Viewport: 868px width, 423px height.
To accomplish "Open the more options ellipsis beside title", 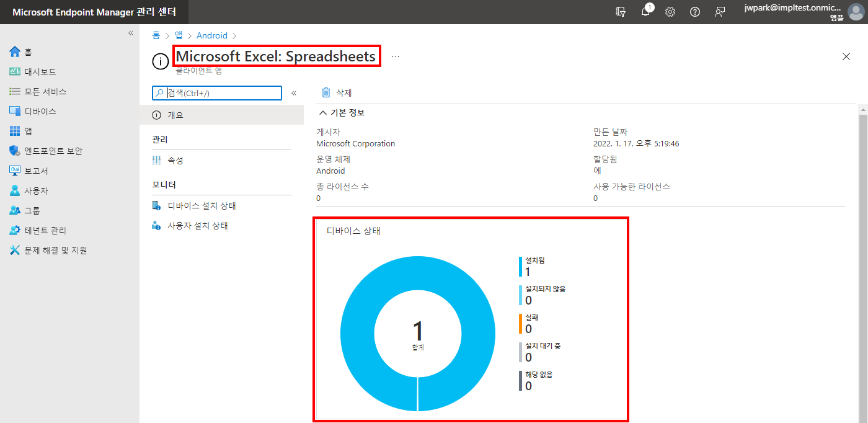I will 396,56.
